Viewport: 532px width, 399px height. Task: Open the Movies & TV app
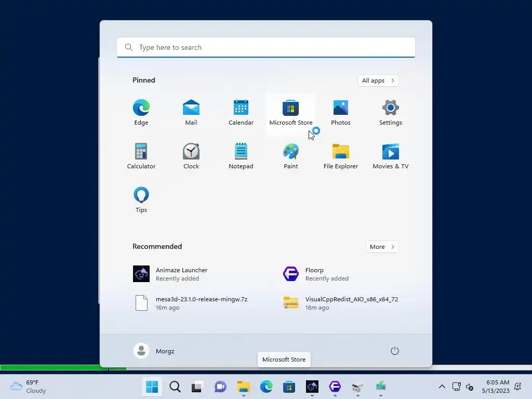click(x=391, y=156)
